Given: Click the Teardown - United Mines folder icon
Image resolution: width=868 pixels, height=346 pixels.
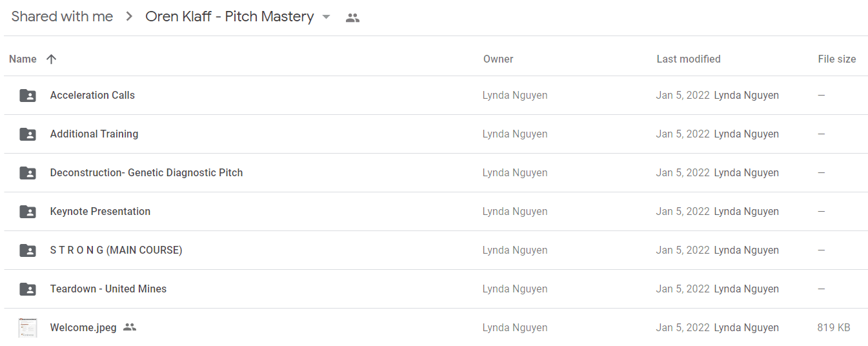Looking at the screenshot, I should coord(28,289).
